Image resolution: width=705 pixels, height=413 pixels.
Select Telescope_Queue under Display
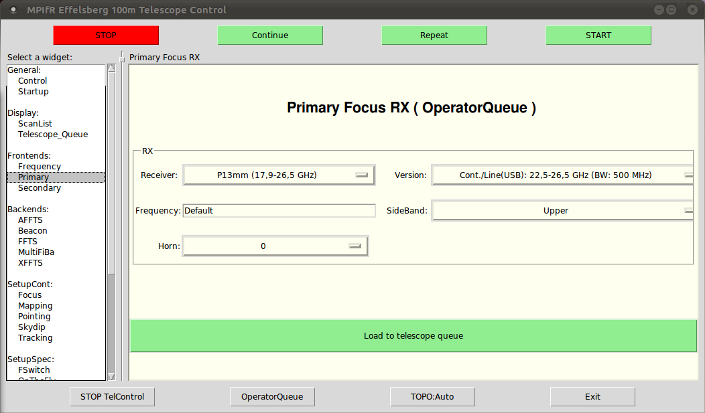point(53,134)
